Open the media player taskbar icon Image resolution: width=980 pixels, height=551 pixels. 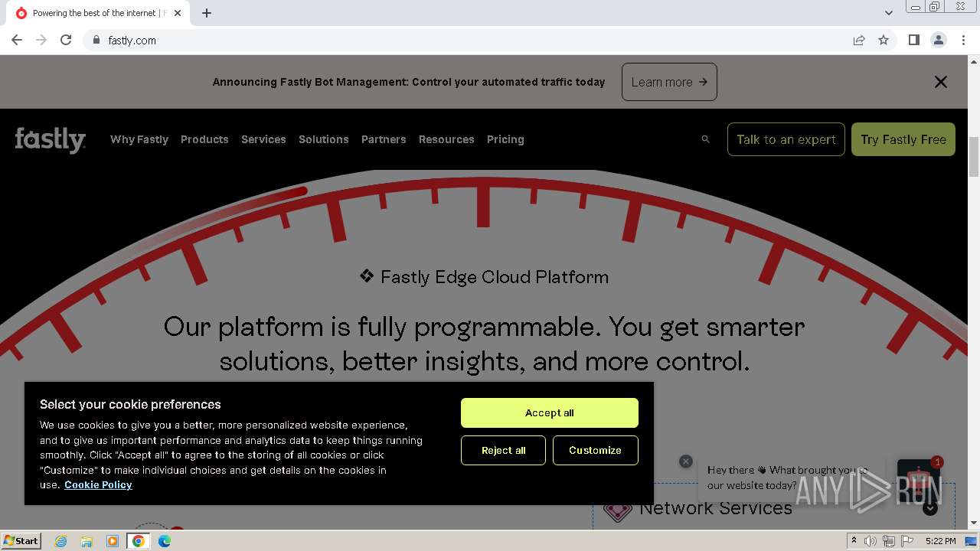[113, 541]
